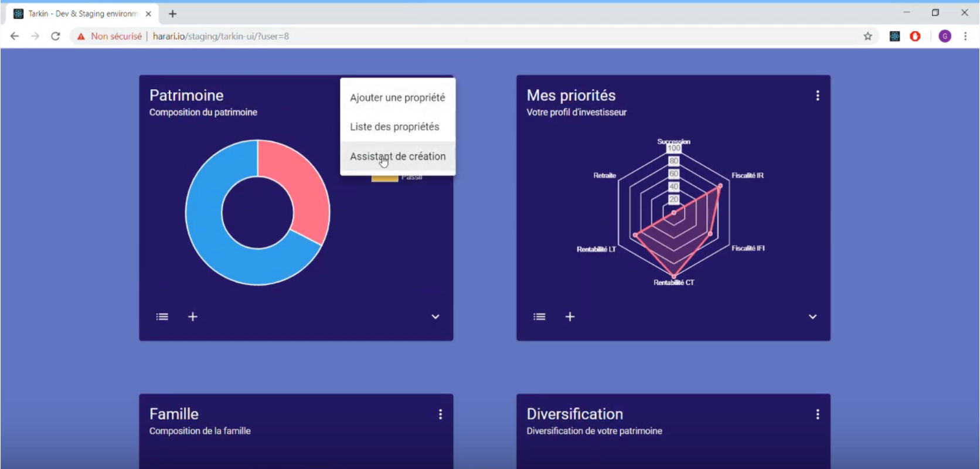
Task: Select 'Ajouter une propriété' menu item
Action: coord(397,97)
